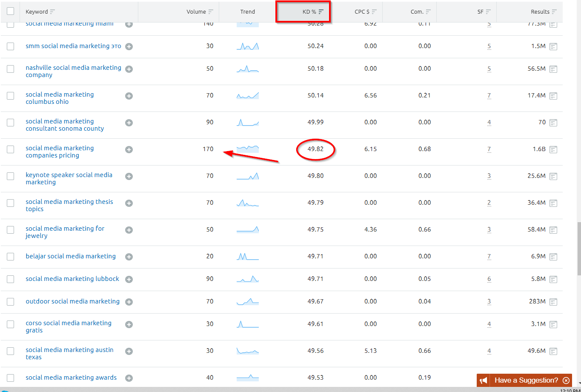581x392 pixels.
Task: Open SF value 2 for the thesis topics row
Action: pos(489,203)
